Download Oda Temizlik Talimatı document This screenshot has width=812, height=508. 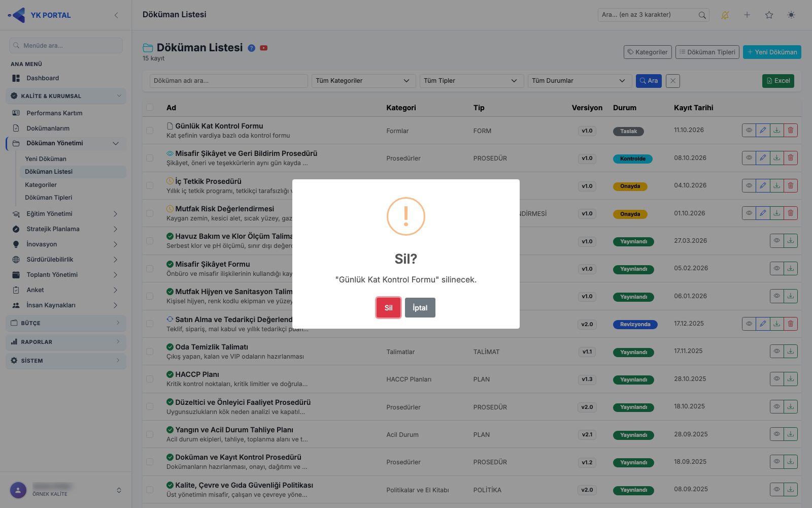tap(791, 352)
